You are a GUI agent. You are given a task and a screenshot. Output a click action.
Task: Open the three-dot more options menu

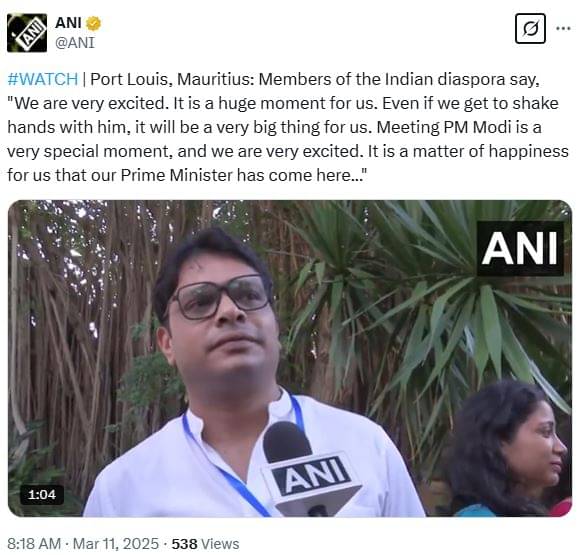[x=563, y=28]
